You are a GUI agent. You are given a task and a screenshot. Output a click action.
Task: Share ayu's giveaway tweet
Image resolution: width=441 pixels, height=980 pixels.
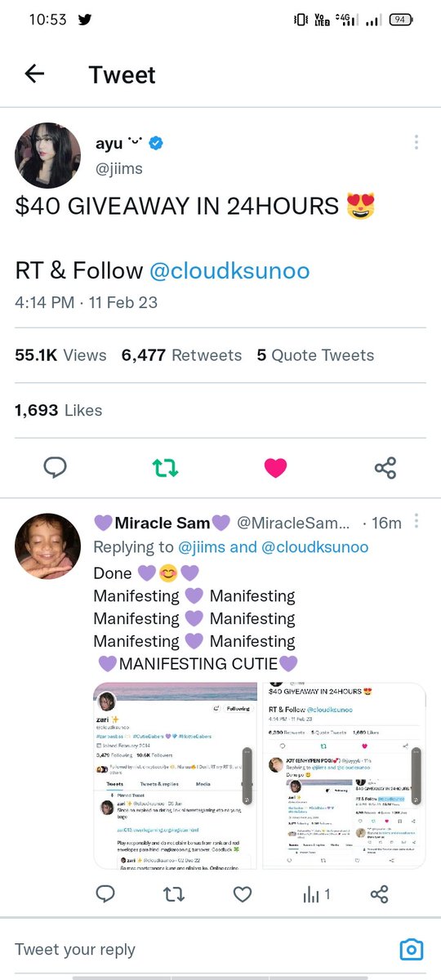tap(385, 467)
